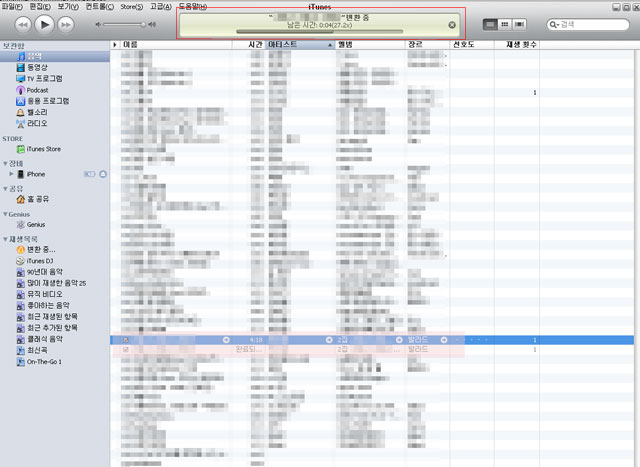Viewport: 640px width, 467px height.
Task: Open the 변환 중... playlist
Action: pyautogui.click(x=36, y=249)
